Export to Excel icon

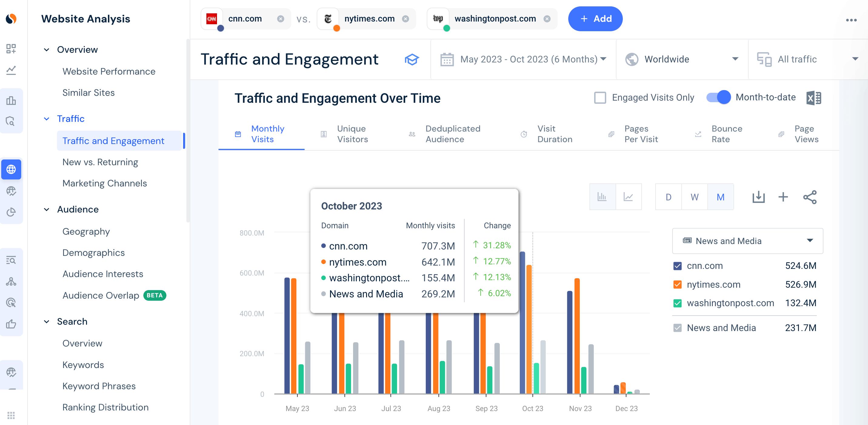(813, 98)
